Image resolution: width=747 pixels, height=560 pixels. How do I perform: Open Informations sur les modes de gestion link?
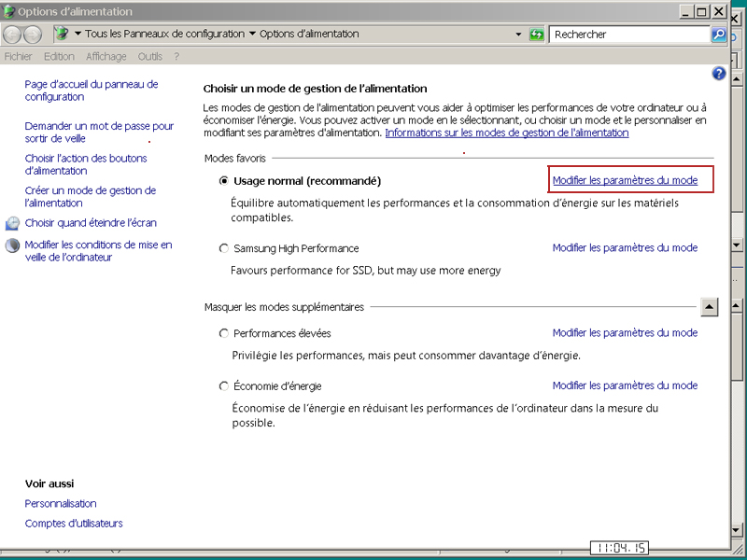(507, 133)
